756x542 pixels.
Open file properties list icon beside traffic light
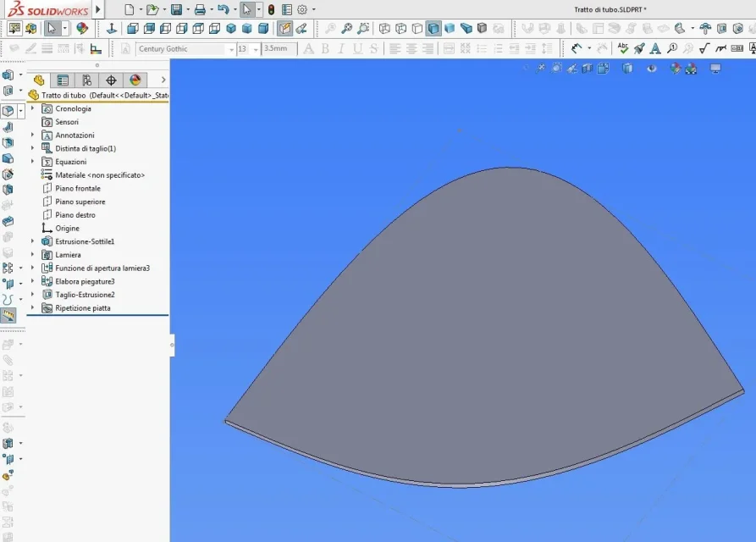287,9
